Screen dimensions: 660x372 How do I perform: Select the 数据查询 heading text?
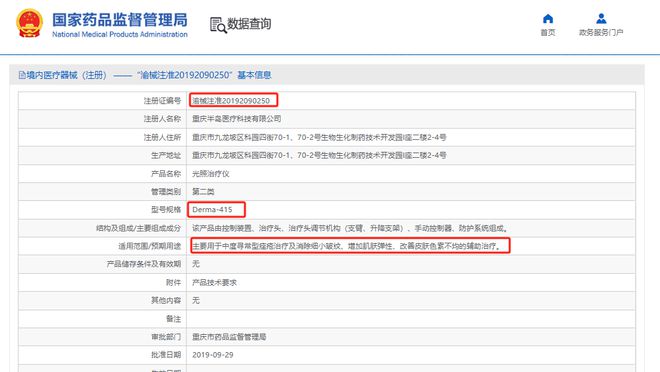click(249, 24)
